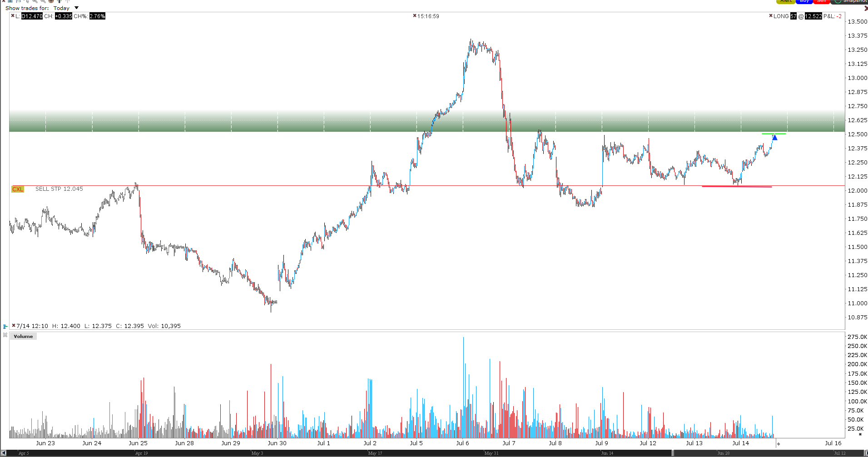Dismiss the 15:16:59 time label

click(414, 16)
